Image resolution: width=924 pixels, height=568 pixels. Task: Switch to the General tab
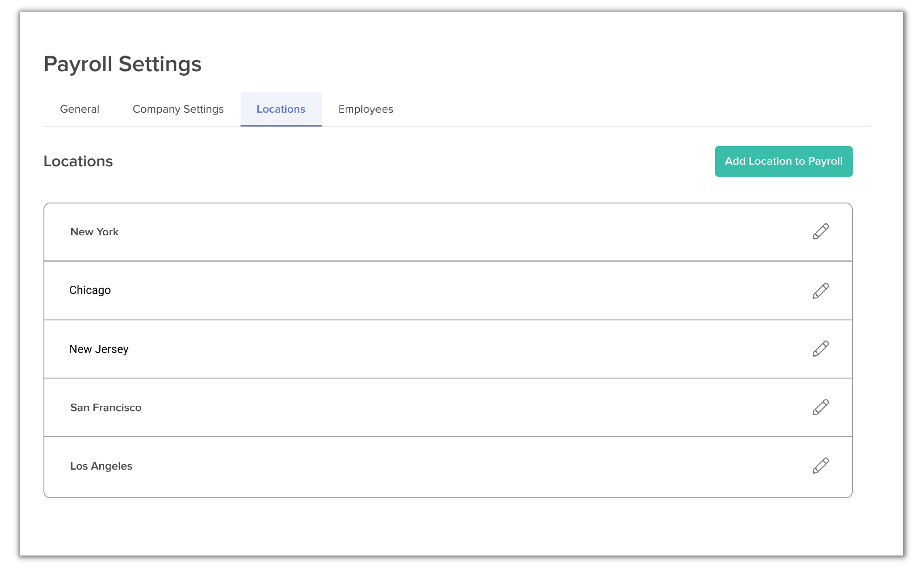pos(79,109)
